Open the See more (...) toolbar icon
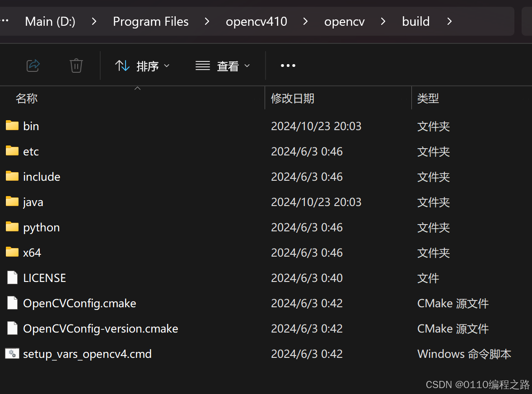The width and height of the screenshot is (532, 394). click(x=288, y=66)
